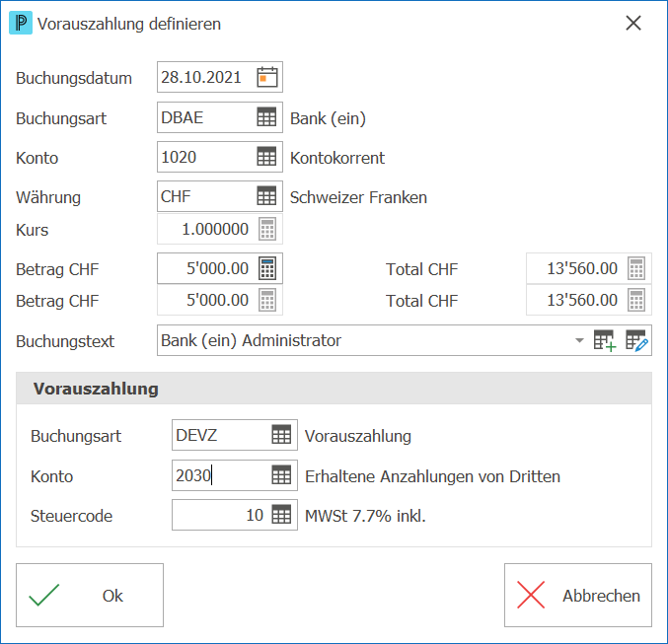Image resolution: width=668 pixels, height=644 pixels.
Task: Click the Konto field containing 1020
Action: pyautogui.click(x=220, y=157)
